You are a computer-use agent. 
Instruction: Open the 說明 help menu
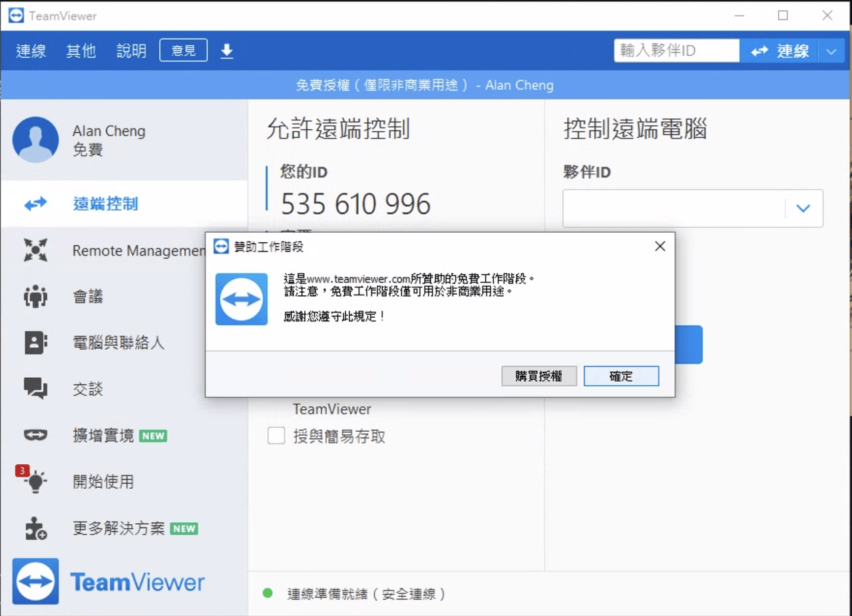[131, 51]
